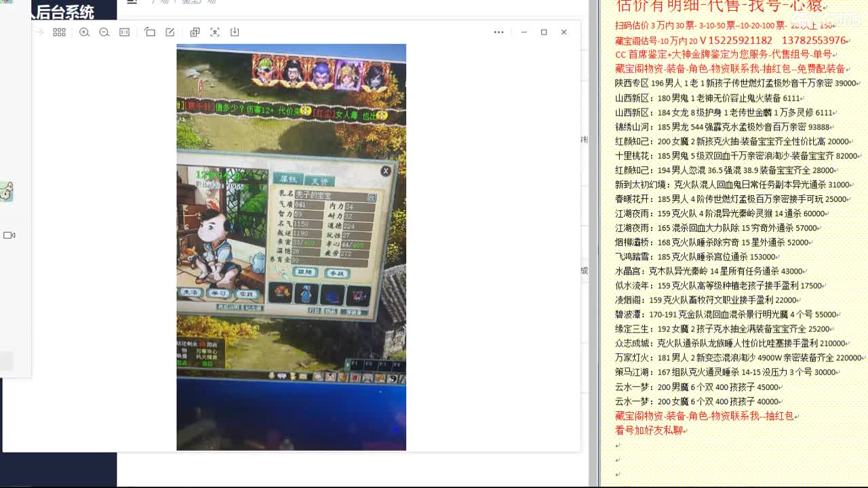Click the 凌烟阁：159克火队 listing line
The image size is (868, 488).
pos(707,300)
